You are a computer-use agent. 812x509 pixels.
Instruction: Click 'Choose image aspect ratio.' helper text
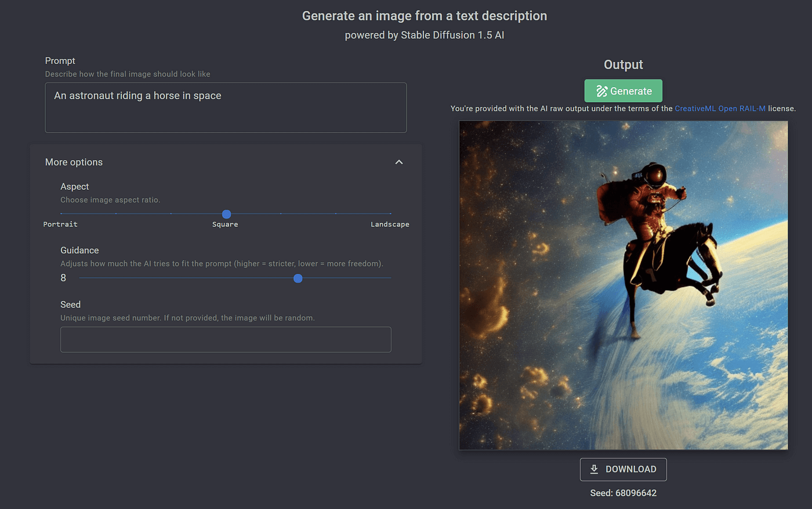(110, 200)
